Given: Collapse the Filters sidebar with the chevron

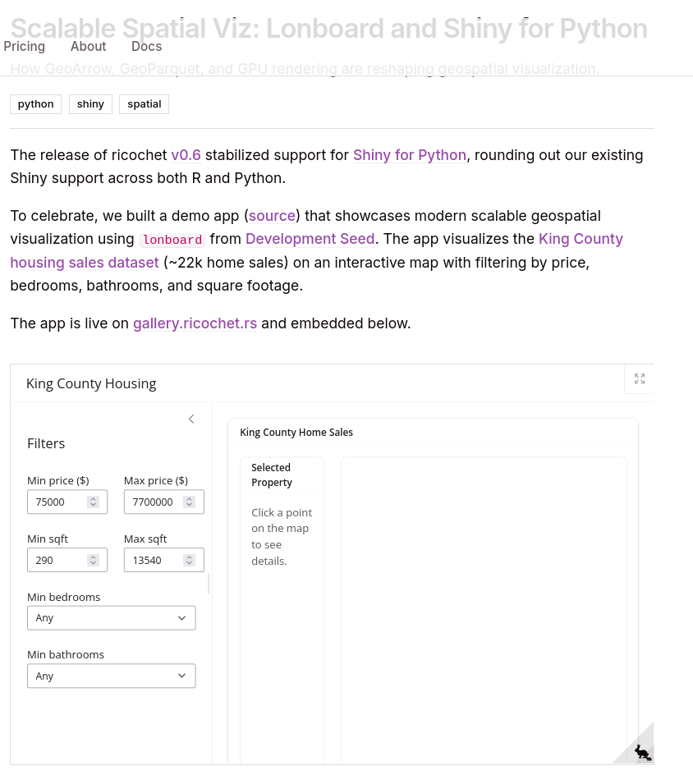Looking at the screenshot, I should (191, 419).
